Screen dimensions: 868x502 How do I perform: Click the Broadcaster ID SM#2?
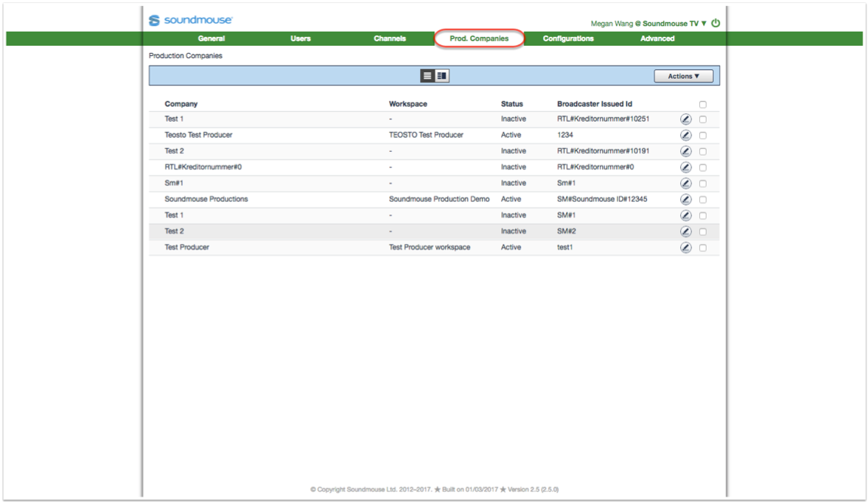567,231
